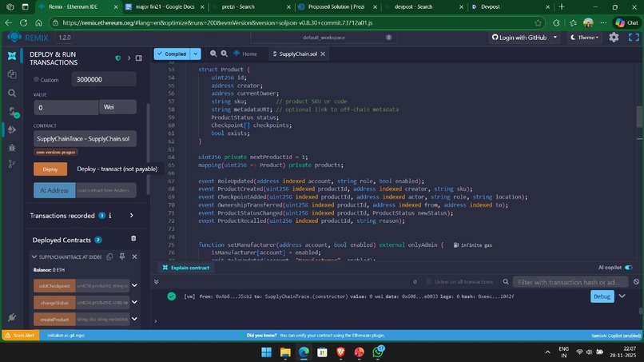The width and height of the screenshot is (644, 362).
Task: Switch to major fin21 Google Docs tab
Action: click(x=165, y=7)
